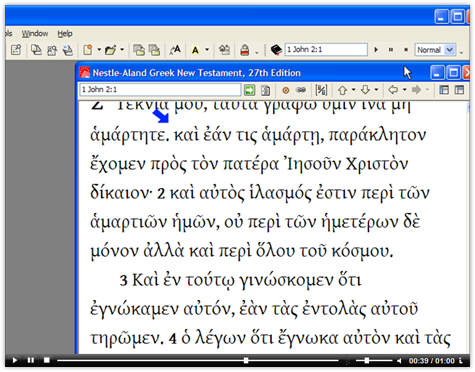Click verse number 3 before Καὶ
Viewport: 475px width, 372px height.
click(x=123, y=281)
